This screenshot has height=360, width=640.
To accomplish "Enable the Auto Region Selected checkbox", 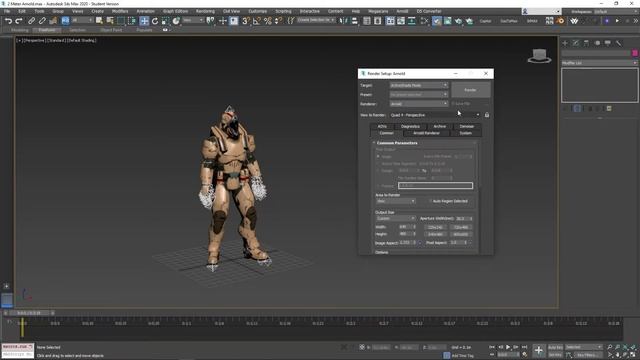I will tap(430, 201).
